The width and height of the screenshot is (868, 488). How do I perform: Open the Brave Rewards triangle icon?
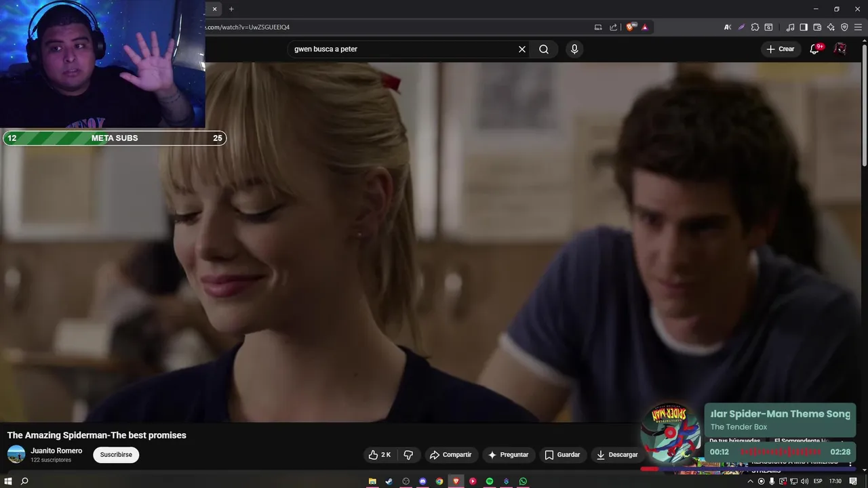pyautogui.click(x=645, y=27)
